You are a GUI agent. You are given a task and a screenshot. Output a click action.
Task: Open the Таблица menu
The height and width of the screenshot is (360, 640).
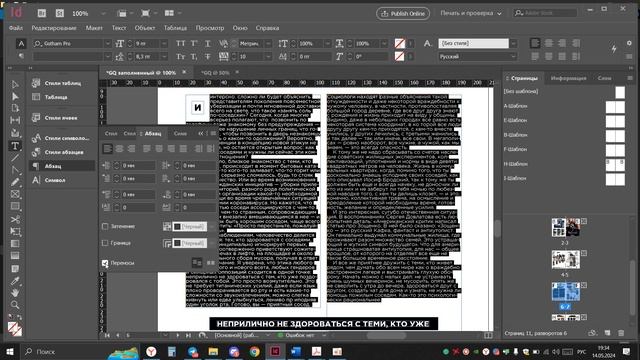[175, 28]
